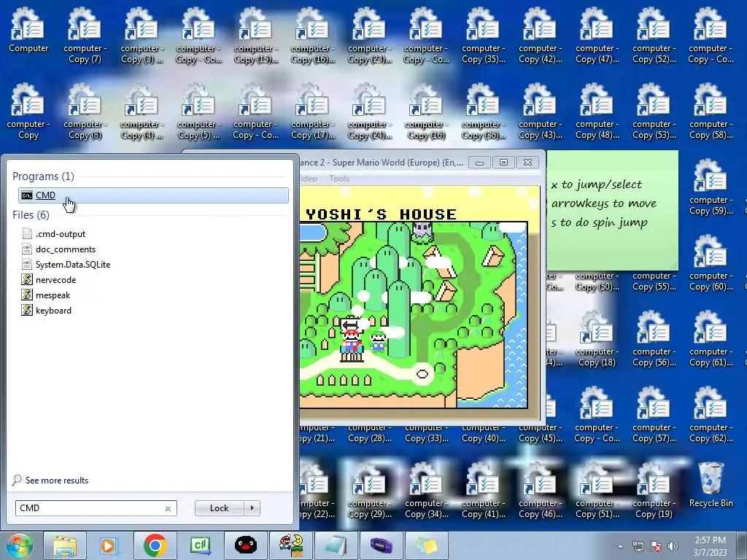
Task: Select the computer - Copy (42) desktop icon
Action: (x=541, y=36)
